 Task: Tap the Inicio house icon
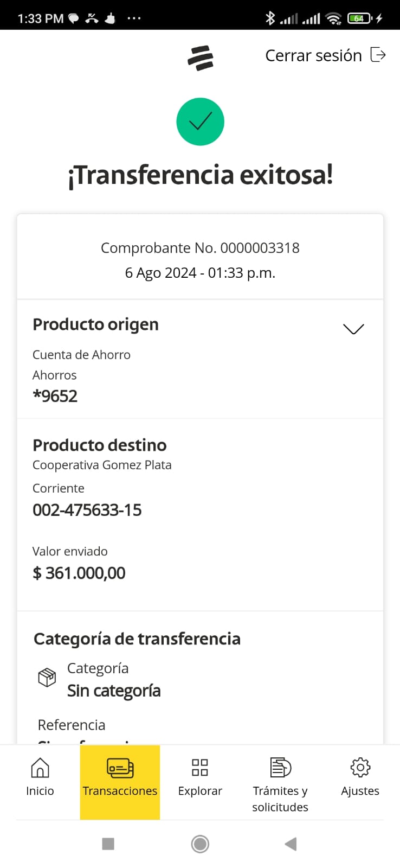[x=40, y=768]
